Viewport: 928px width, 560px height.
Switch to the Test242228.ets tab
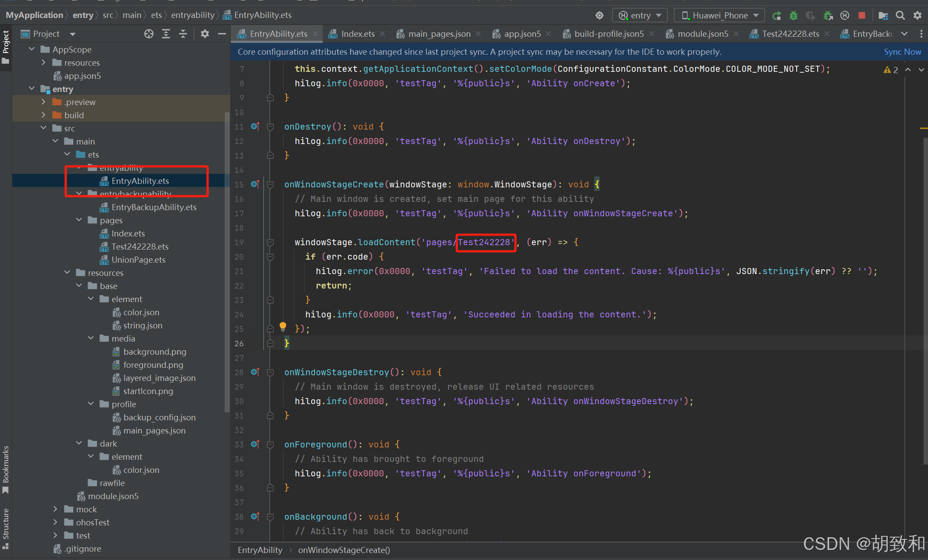tap(790, 34)
